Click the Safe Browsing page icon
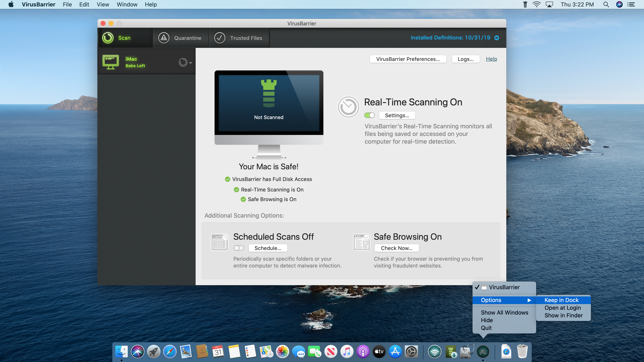644x362 pixels. (361, 242)
